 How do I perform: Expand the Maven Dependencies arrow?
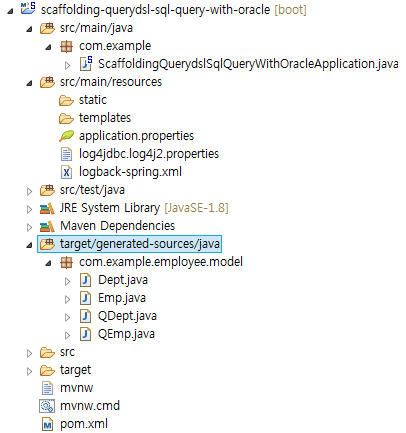tap(29, 227)
